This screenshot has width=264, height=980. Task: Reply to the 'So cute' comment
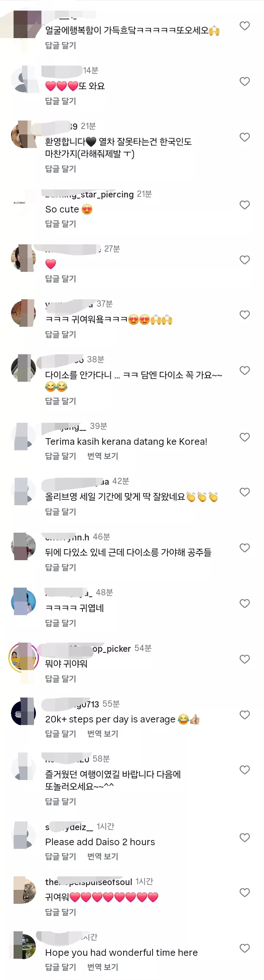60,224
